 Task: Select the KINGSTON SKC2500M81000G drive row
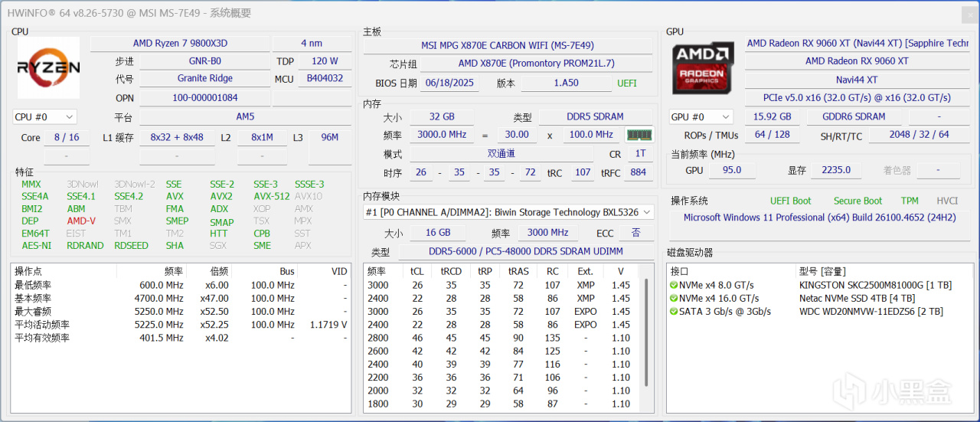pyautogui.click(x=819, y=285)
